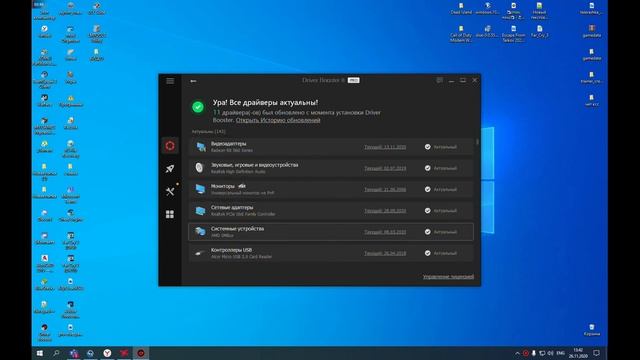Viewport: 640px width, 360px height.
Task: Open current driver date link for Системные устройства
Action: (x=385, y=232)
